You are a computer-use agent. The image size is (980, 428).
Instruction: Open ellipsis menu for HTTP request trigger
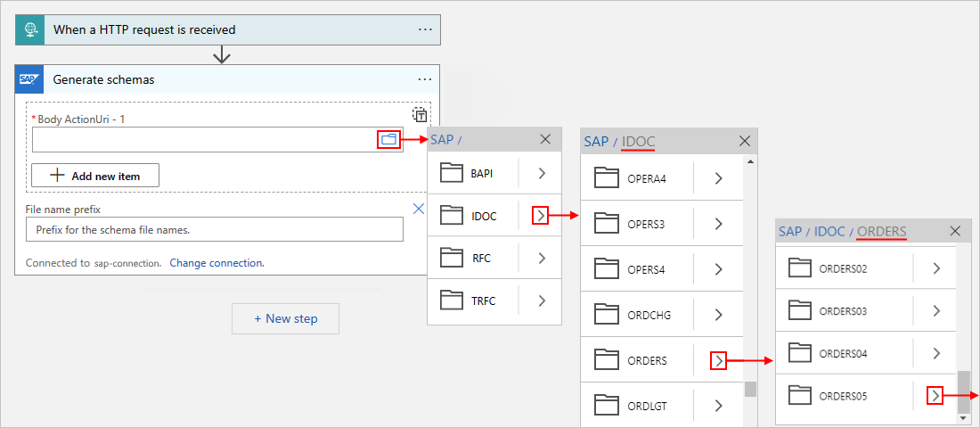[x=425, y=29]
